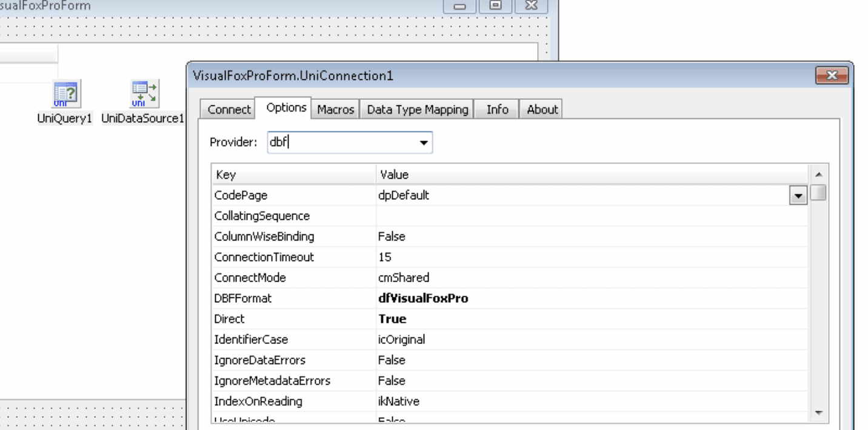This screenshot has width=868, height=430.
Task: Close the UniConnection1 editor dialog
Action: tap(832, 76)
